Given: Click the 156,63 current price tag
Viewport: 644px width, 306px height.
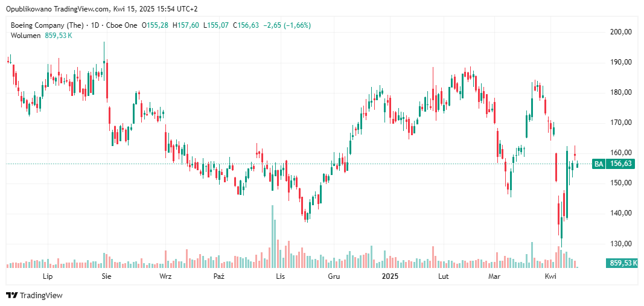Looking at the screenshot, I should coord(620,164).
